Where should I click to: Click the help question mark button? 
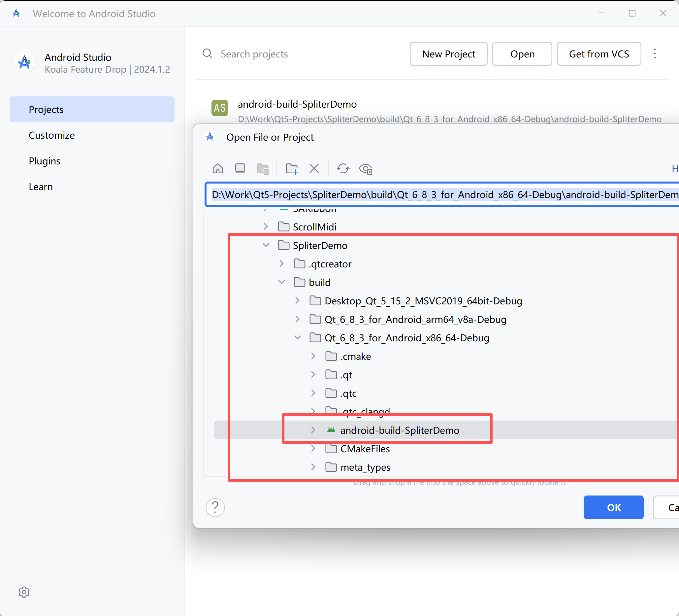tap(215, 507)
